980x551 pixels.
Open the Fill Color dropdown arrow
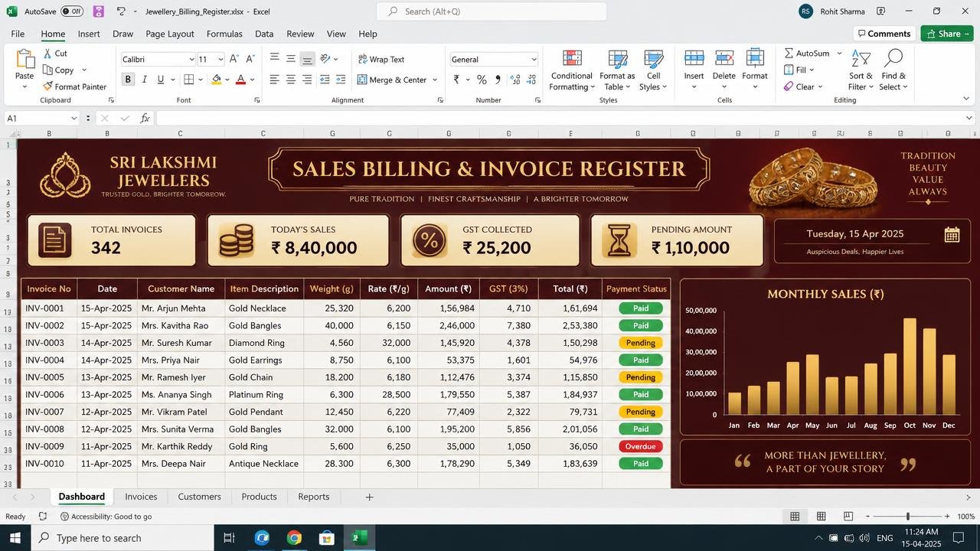pyautogui.click(x=228, y=80)
